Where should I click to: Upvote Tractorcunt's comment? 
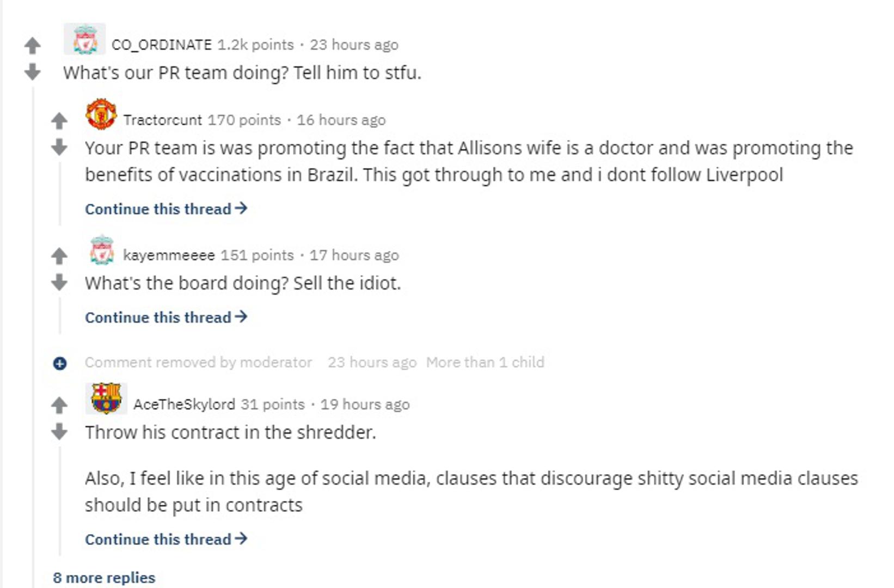[x=59, y=120]
